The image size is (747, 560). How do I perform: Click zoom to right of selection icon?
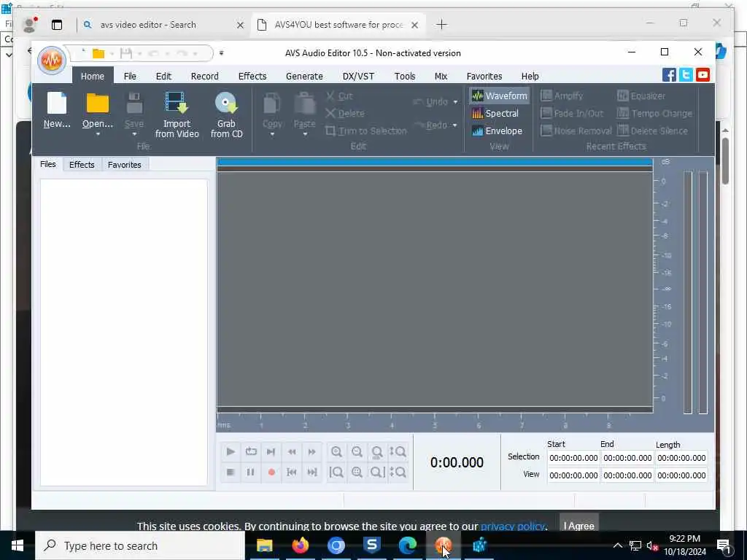tap(377, 472)
